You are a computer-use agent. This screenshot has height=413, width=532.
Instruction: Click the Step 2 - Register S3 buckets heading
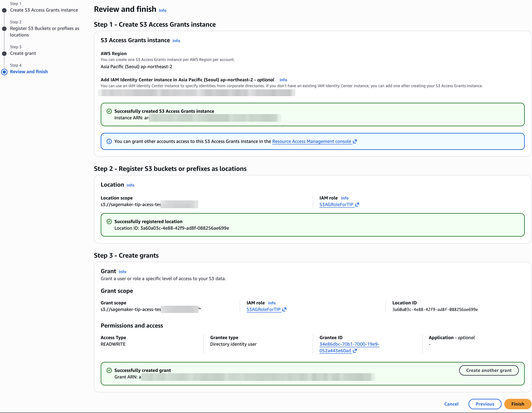[x=170, y=169]
